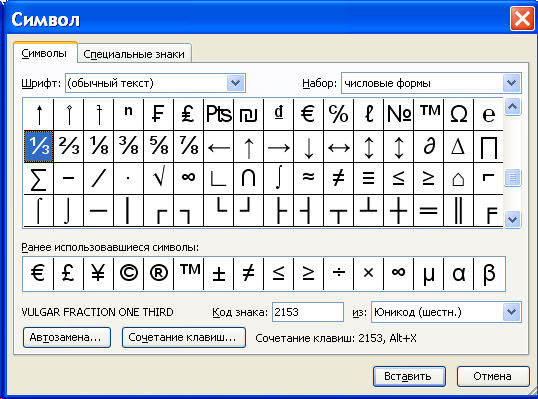The width and height of the screenshot is (538, 399).
Task: Select the superscript n symbol
Action: pos(128,114)
